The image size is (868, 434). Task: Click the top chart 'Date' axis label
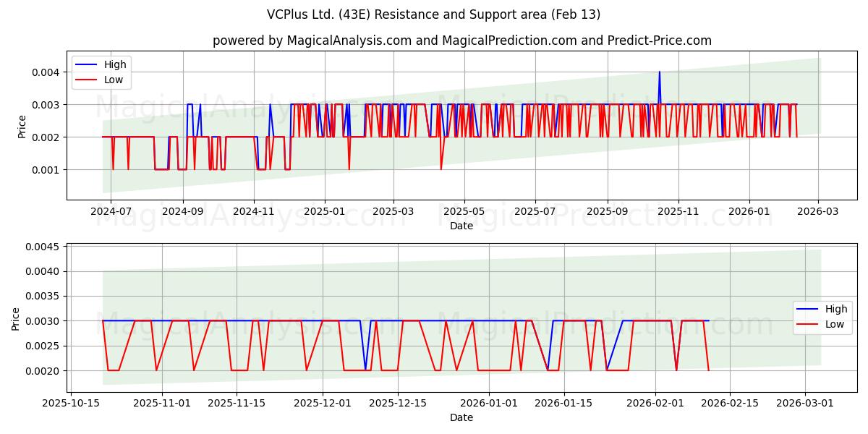pyautogui.click(x=461, y=226)
